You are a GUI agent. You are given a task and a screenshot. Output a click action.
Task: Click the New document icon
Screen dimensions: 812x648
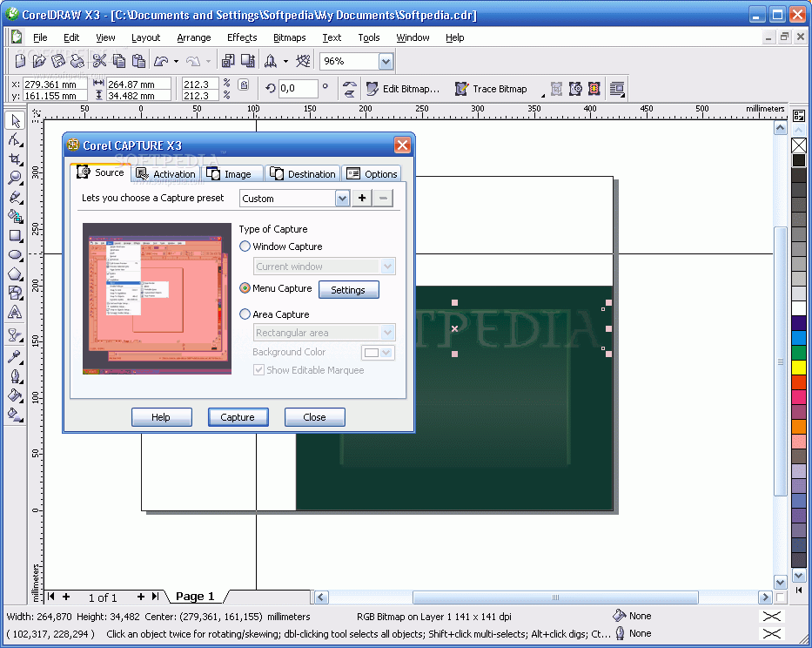(20, 61)
